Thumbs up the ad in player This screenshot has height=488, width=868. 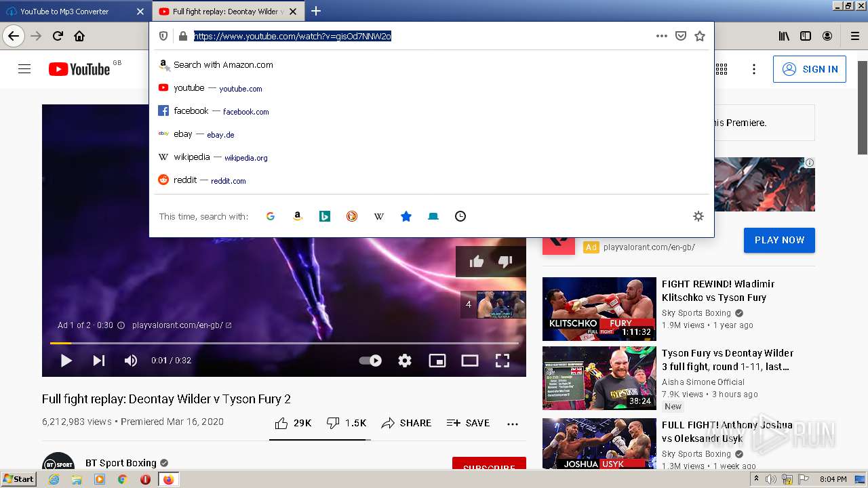[477, 262]
